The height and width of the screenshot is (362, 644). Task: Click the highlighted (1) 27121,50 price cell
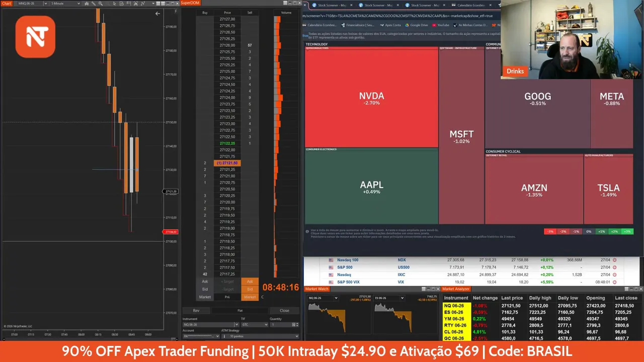click(x=227, y=163)
